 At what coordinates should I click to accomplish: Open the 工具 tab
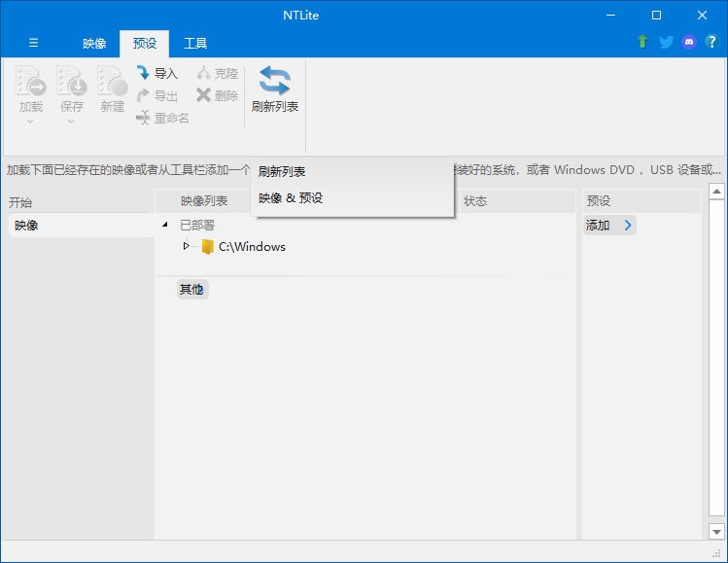tap(195, 44)
